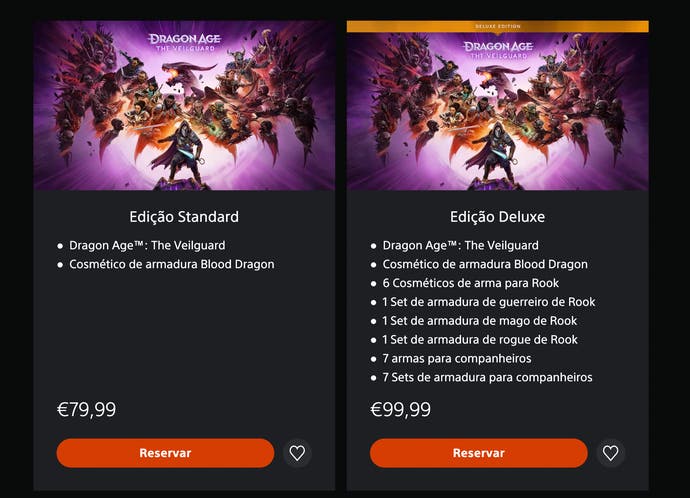Open the Standard edition cover artwork
Screen dimensions: 690x498
pos(184,105)
